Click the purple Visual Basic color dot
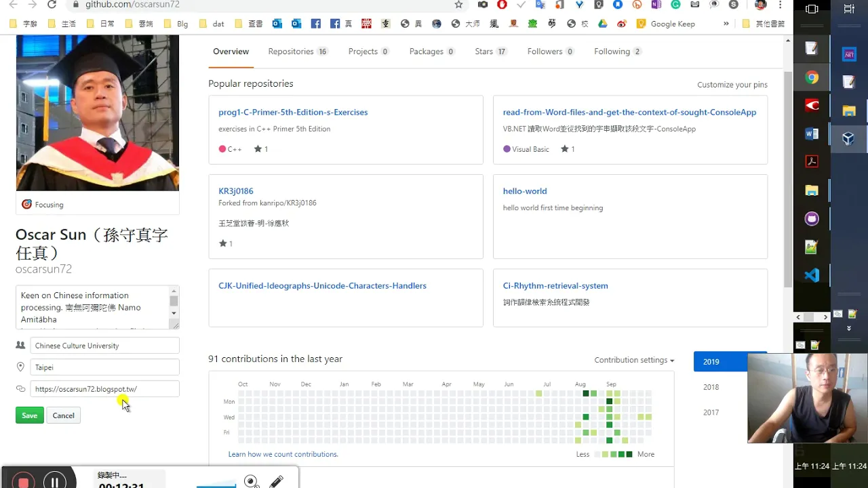 click(507, 149)
